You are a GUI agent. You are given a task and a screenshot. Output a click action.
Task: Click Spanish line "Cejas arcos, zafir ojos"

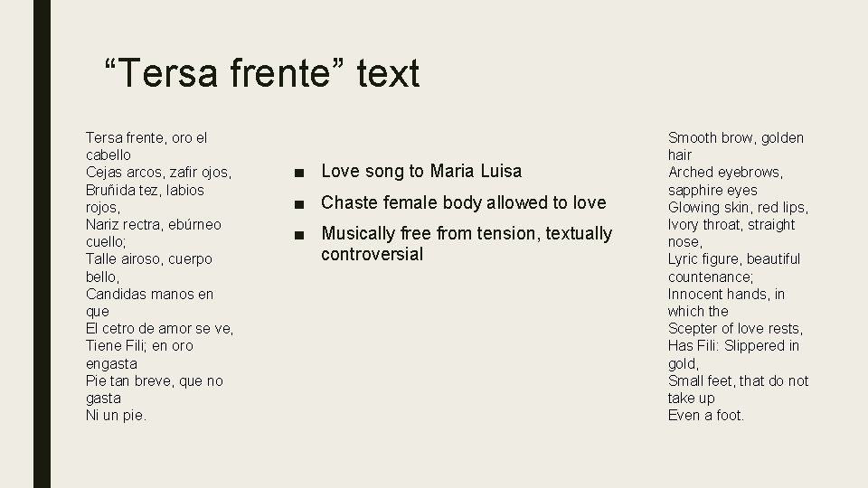[158, 173]
